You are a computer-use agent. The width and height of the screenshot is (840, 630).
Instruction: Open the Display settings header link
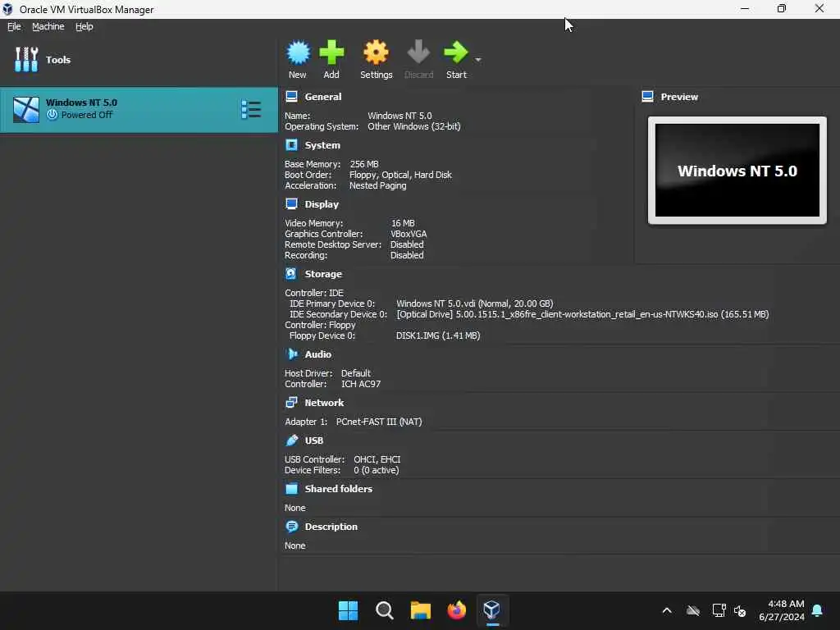click(322, 204)
